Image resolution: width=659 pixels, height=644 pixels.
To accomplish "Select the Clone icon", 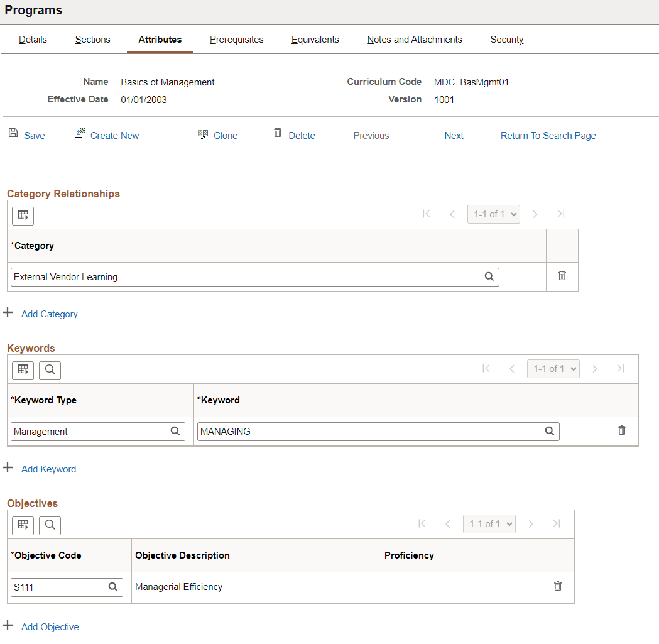I will 202,133.
